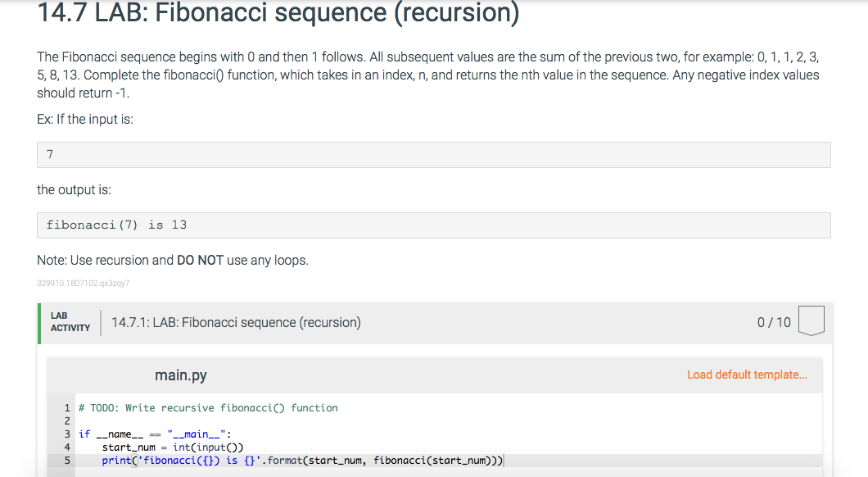Click the green lab activity indicator bar
Viewport: 868px width, 477px height.
tap(38, 321)
